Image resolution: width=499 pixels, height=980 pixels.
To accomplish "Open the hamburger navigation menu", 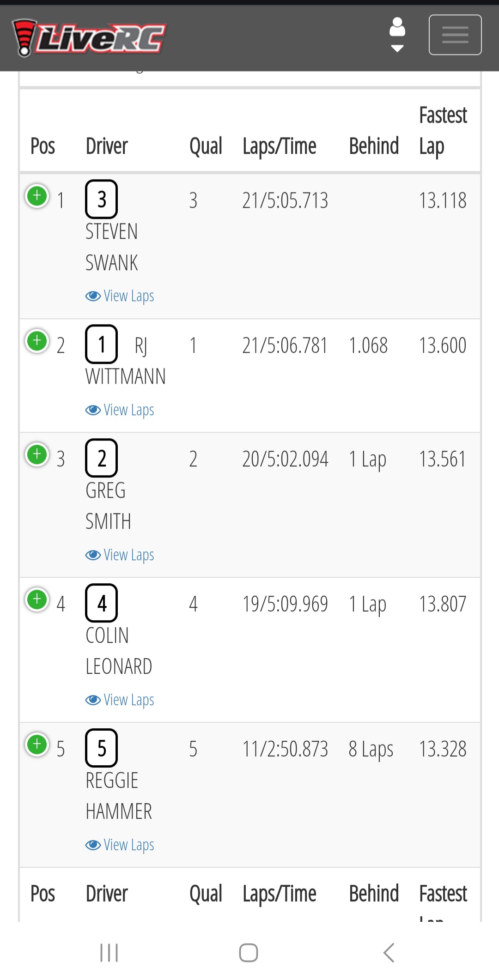I will 455,35.
